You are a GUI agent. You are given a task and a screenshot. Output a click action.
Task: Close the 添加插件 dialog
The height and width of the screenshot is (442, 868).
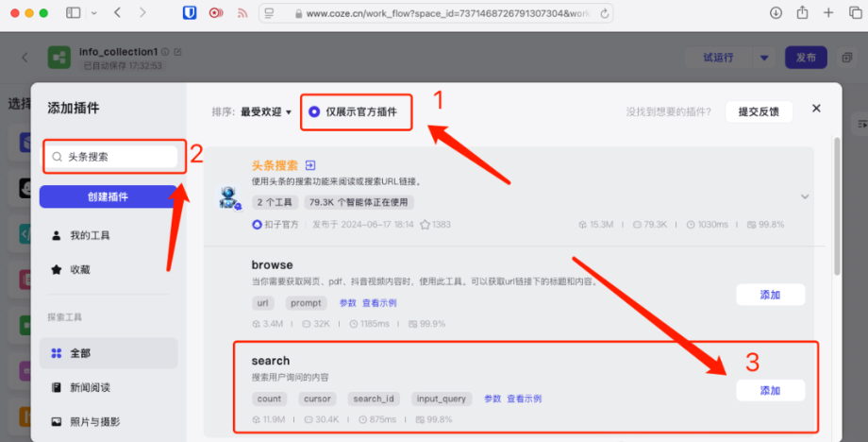click(816, 109)
